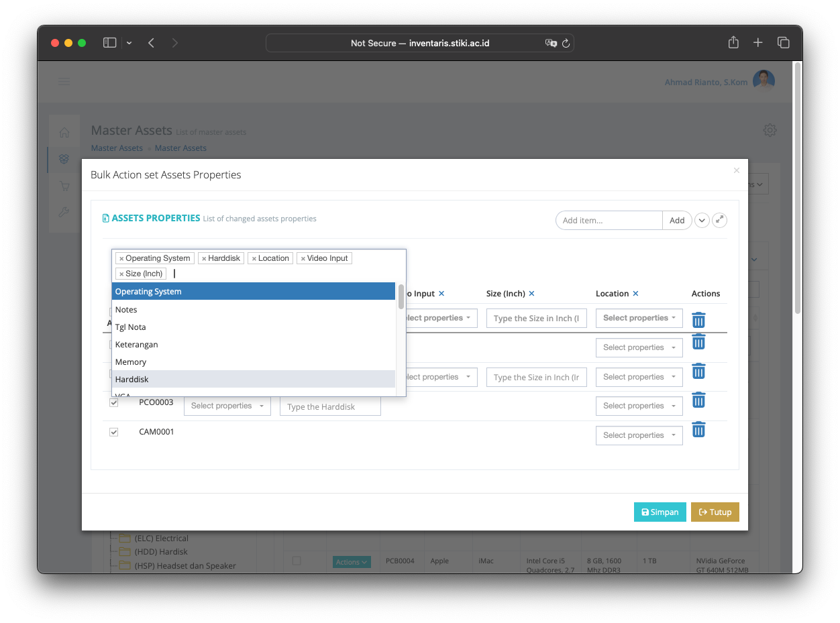
Task: Open the Location dropdown for CAM0001
Action: pos(639,435)
